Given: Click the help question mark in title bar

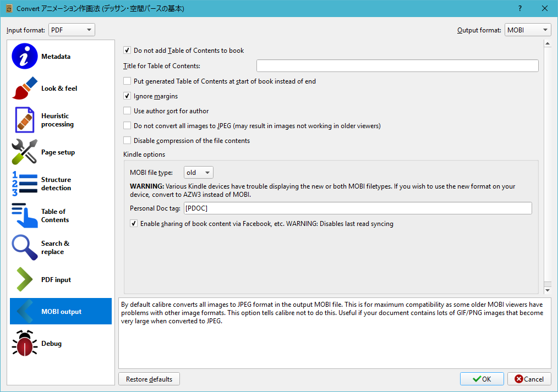Looking at the screenshot, I should (x=520, y=9).
